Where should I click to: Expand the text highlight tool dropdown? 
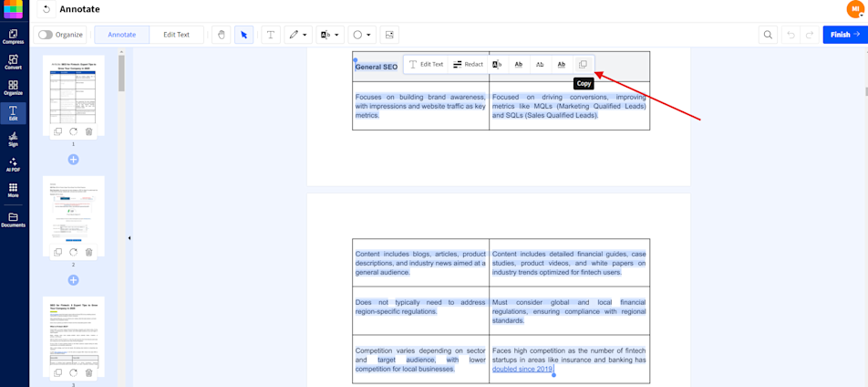tap(336, 35)
